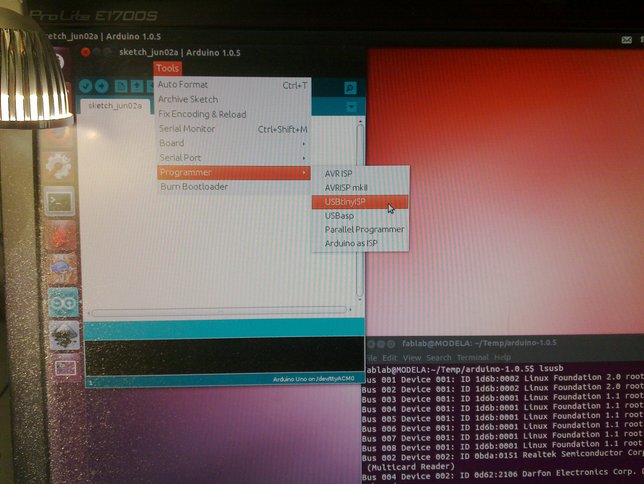Click the editor horizontal scrollbar
The width and height of the screenshot is (644, 484).
(x=219, y=311)
